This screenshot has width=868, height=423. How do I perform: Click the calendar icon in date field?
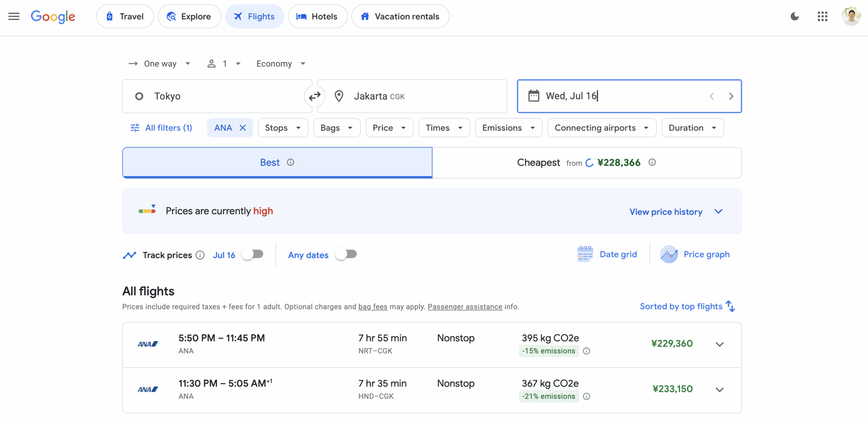tap(533, 96)
